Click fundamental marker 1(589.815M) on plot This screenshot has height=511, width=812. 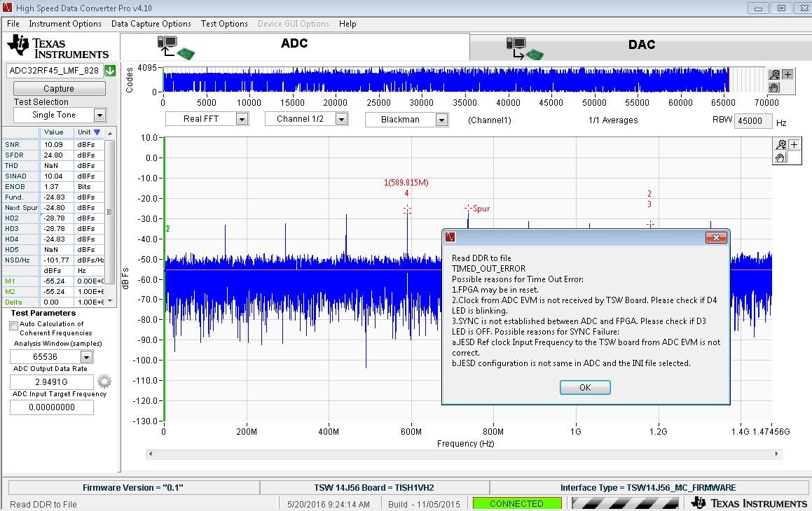tap(406, 183)
